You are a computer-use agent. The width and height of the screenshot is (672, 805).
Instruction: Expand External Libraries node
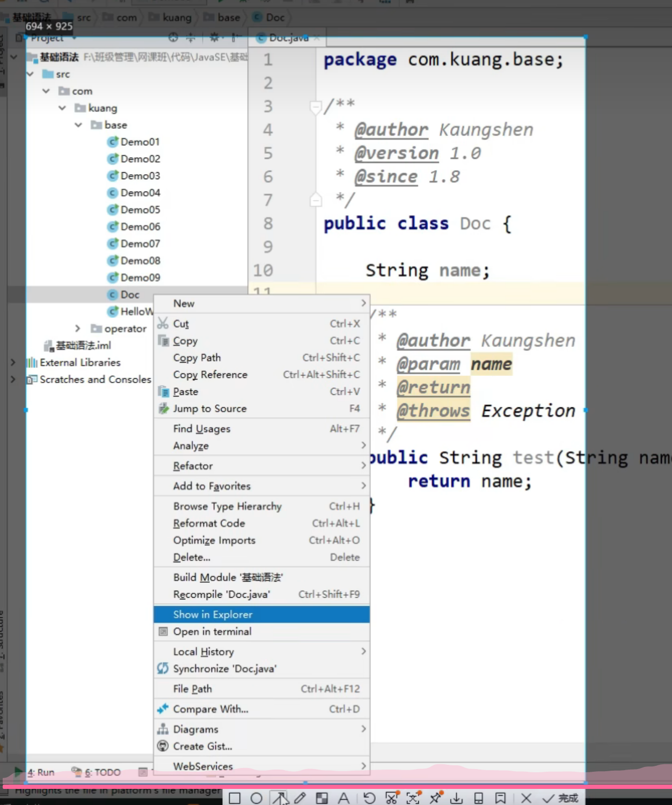13,362
